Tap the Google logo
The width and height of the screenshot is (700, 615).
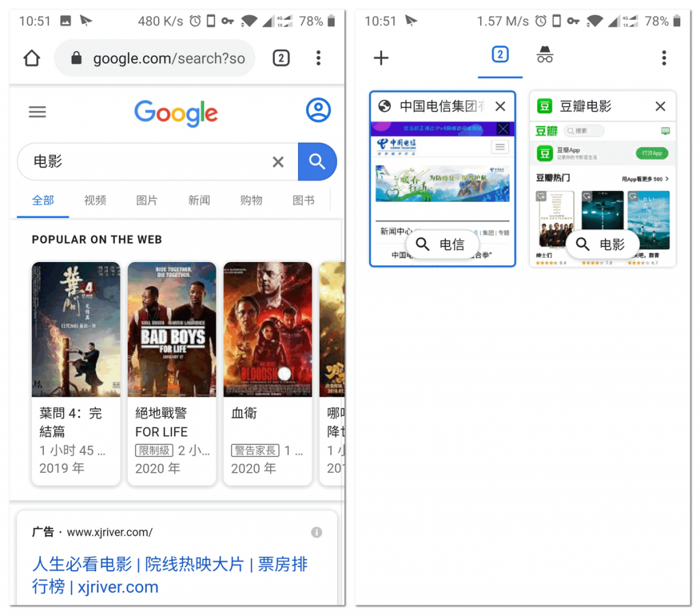tap(176, 113)
